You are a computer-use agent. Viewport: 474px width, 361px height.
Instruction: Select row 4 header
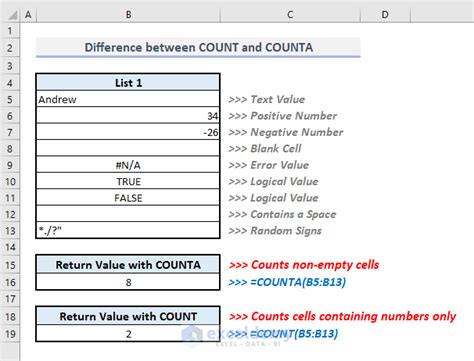click(x=10, y=83)
